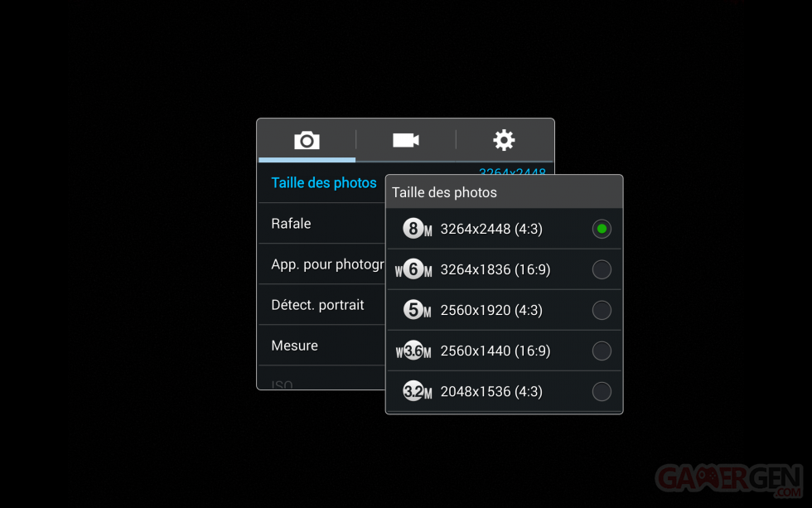This screenshot has height=508, width=812.
Task: Choose the 2560x1920 (4:3) option
Action: (602, 309)
